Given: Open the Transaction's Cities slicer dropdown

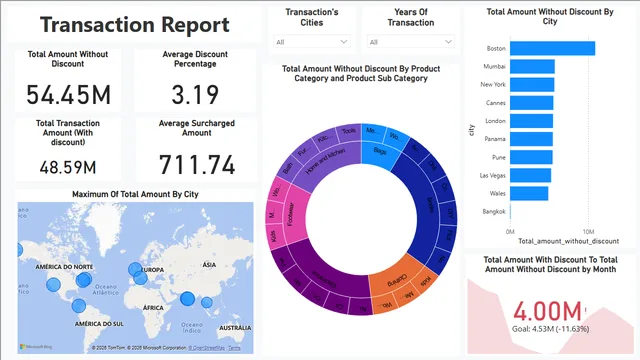Looking at the screenshot, I should [x=311, y=42].
